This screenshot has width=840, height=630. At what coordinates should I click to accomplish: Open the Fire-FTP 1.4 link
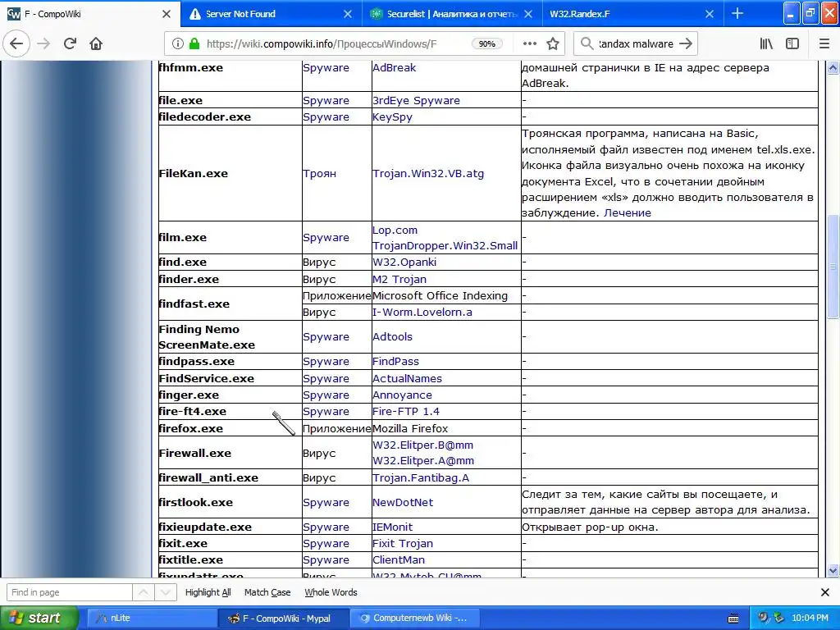pos(406,412)
